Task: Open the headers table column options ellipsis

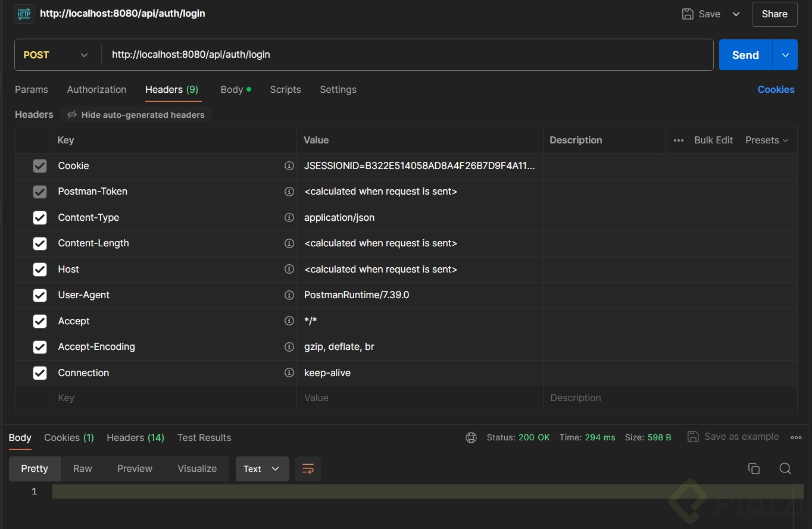Action: 679,140
